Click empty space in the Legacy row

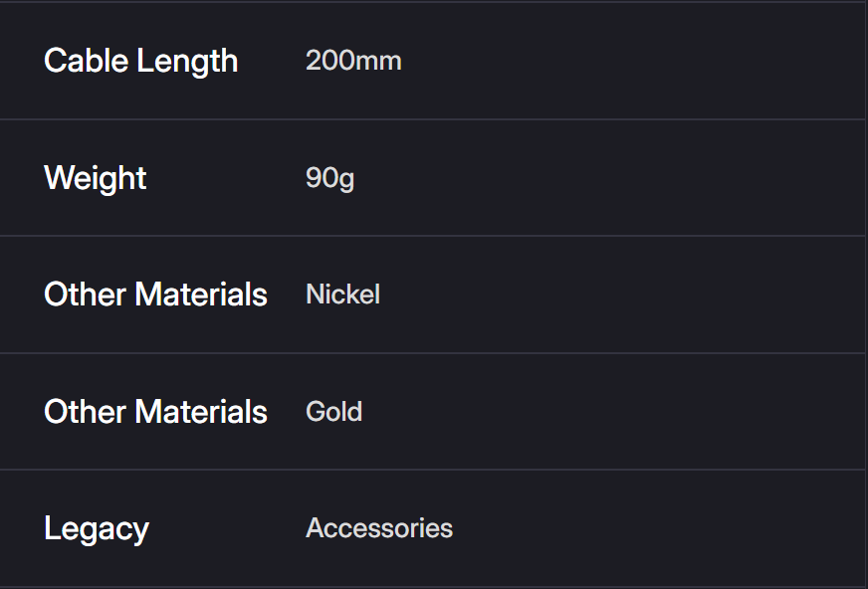point(637,528)
